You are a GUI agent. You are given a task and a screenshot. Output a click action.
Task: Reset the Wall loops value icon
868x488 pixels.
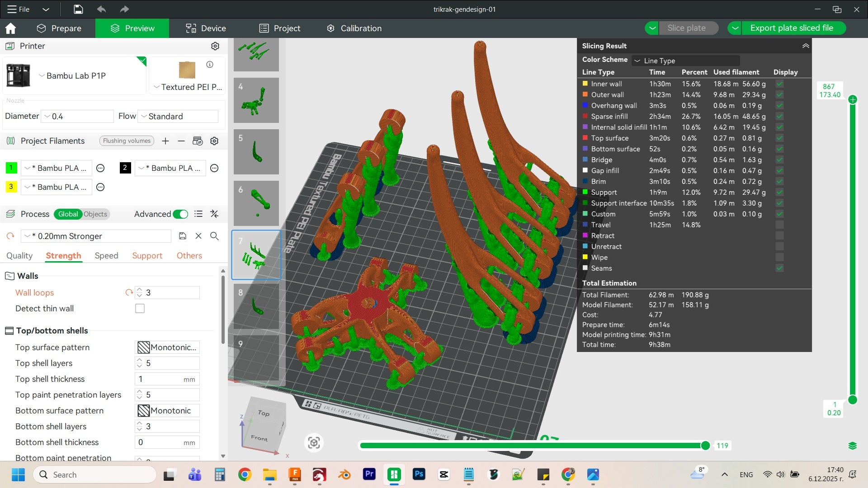[129, 293]
